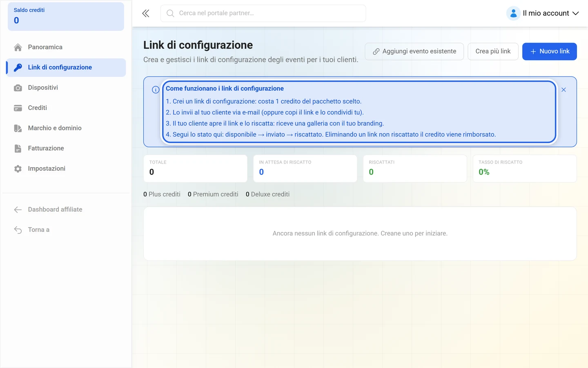Click the left arrow icon by Dashboard affiliate
The image size is (588, 368).
point(18,210)
